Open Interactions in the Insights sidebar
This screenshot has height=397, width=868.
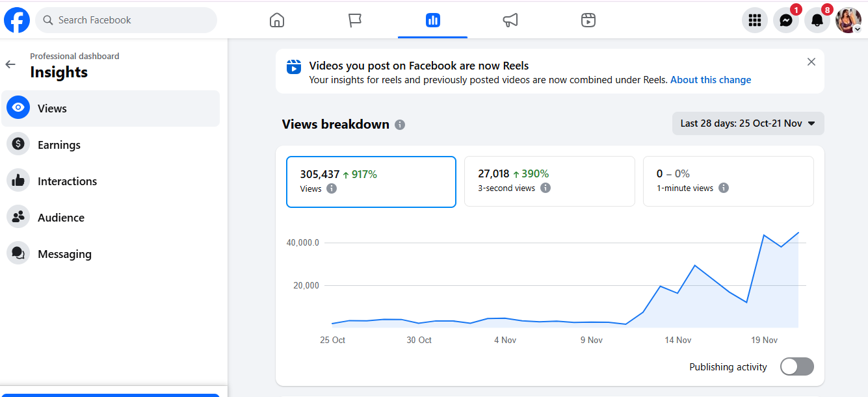point(67,181)
